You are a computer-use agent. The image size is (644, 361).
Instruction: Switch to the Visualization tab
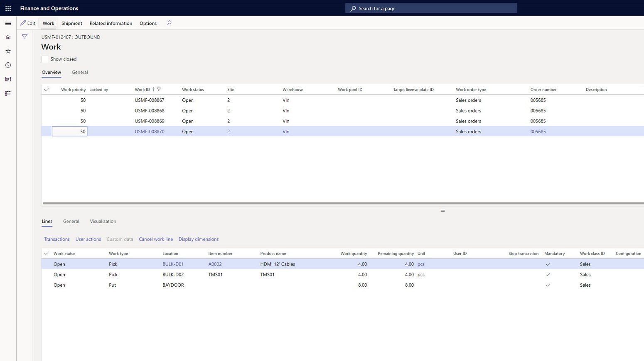[103, 222]
